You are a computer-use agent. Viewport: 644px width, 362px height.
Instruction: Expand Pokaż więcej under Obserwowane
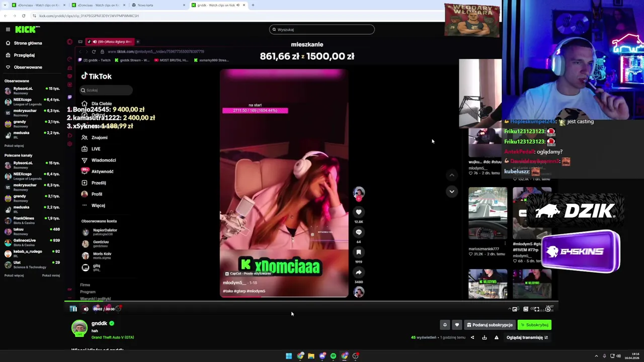pos(14,146)
